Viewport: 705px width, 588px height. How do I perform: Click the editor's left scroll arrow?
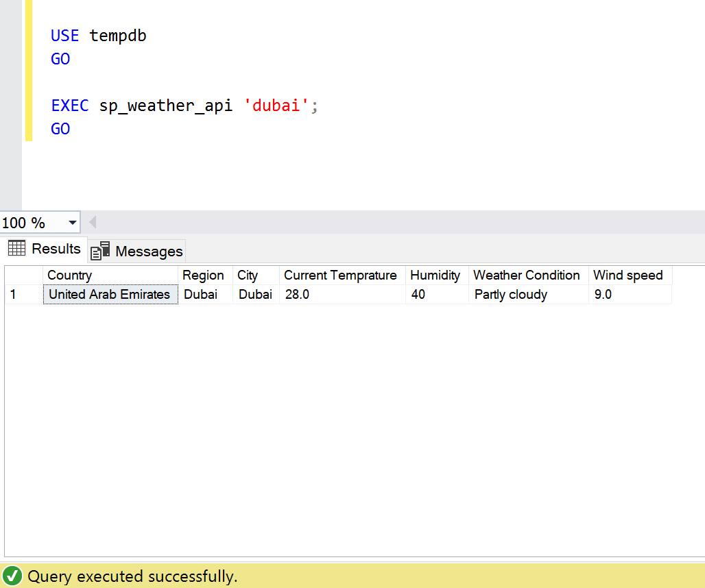(x=93, y=223)
